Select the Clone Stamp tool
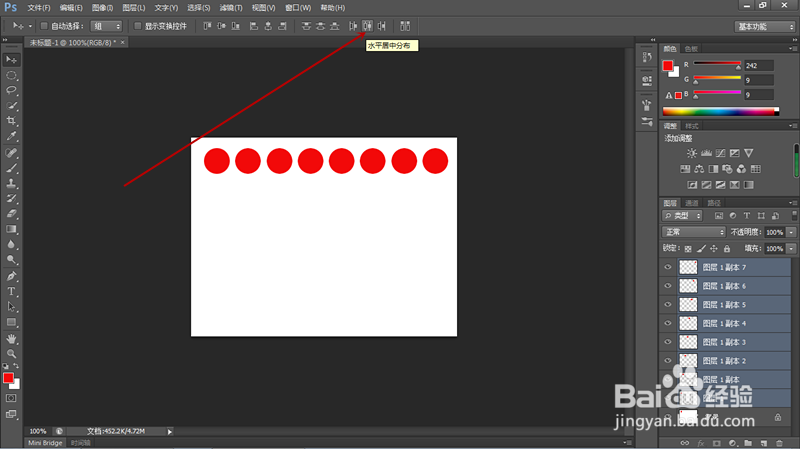Screen dimensions: 800x449 (11, 183)
